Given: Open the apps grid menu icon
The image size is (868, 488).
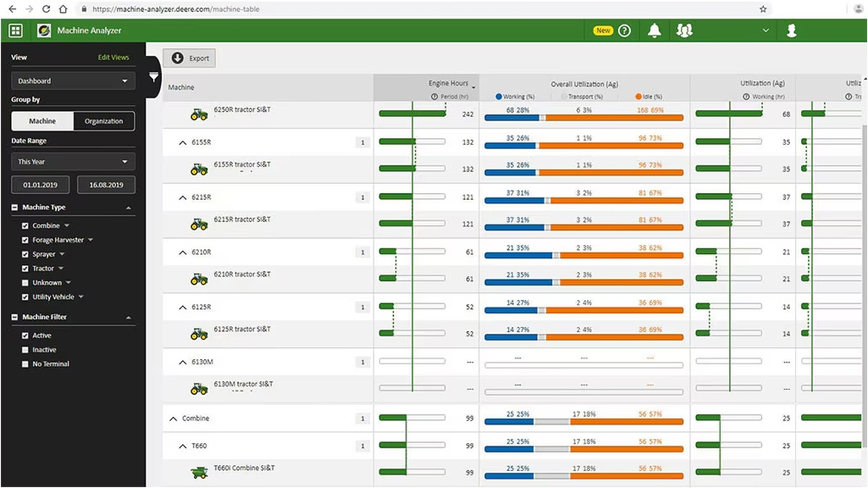Looking at the screenshot, I should pyautogui.click(x=15, y=30).
